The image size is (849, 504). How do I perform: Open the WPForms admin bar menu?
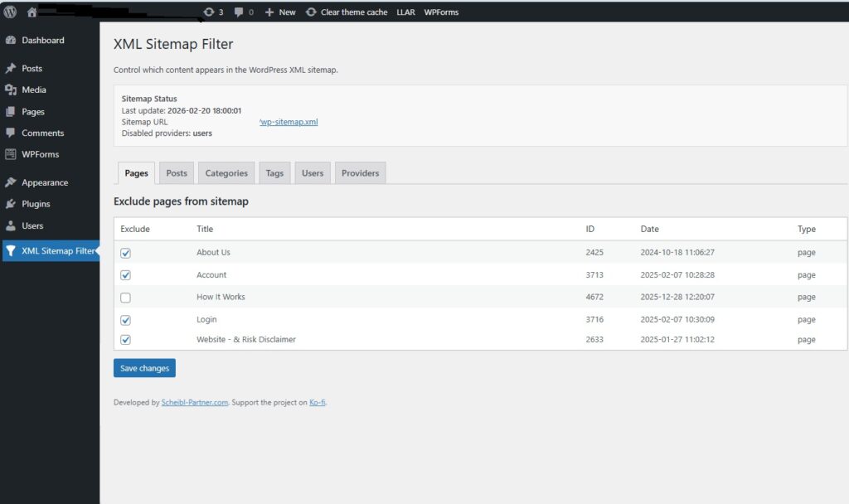click(x=441, y=12)
